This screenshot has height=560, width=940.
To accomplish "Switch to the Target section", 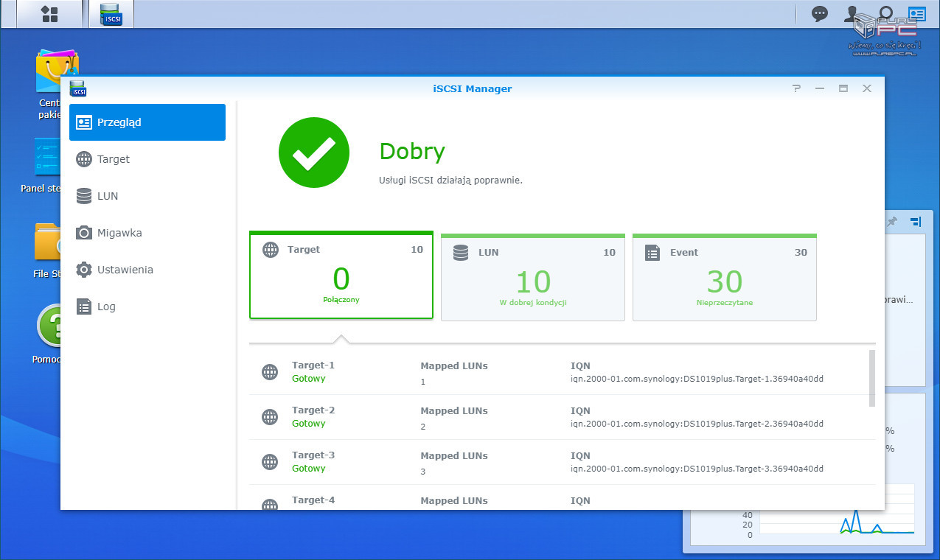I will pyautogui.click(x=113, y=159).
